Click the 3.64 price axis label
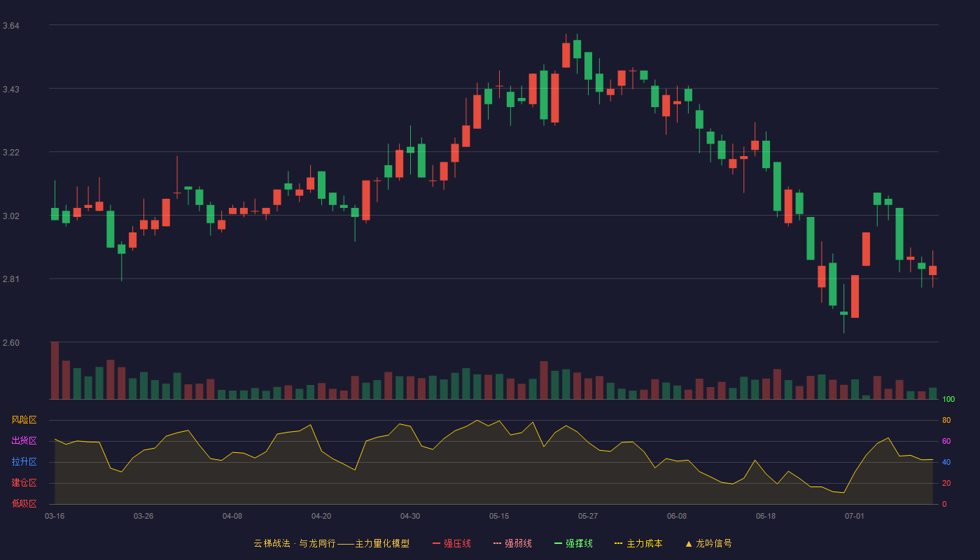980x560 pixels. point(10,26)
